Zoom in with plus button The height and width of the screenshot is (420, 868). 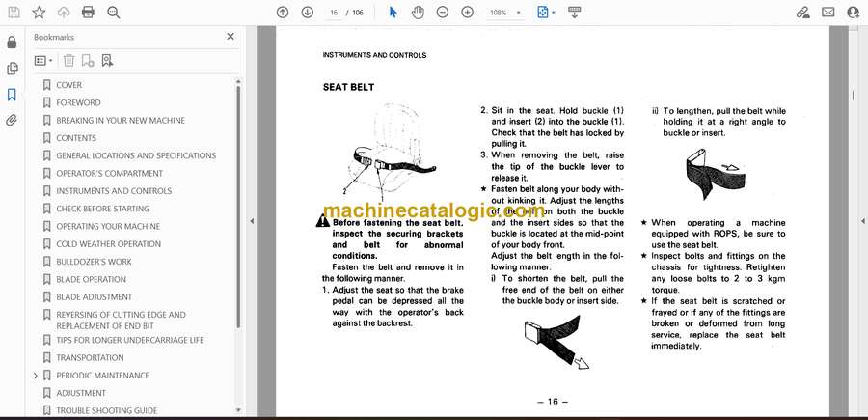tap(467, 13)
